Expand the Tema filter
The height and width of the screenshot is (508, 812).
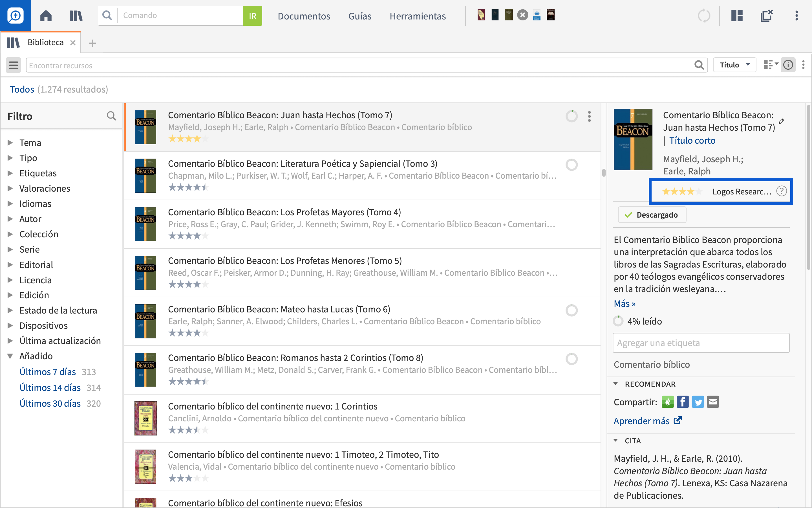pos(10,143)
